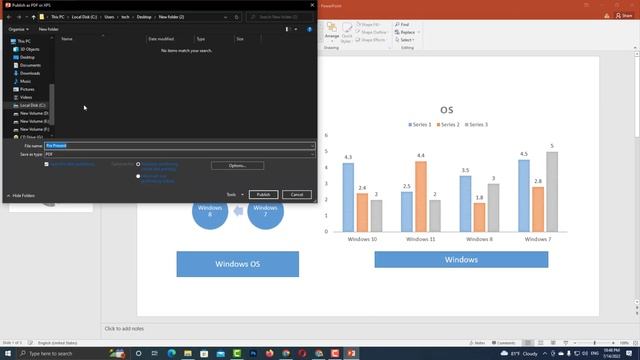Select Documents in navigation tree
The height and width of the screenshot is (360, 640).
coord(27,65)
